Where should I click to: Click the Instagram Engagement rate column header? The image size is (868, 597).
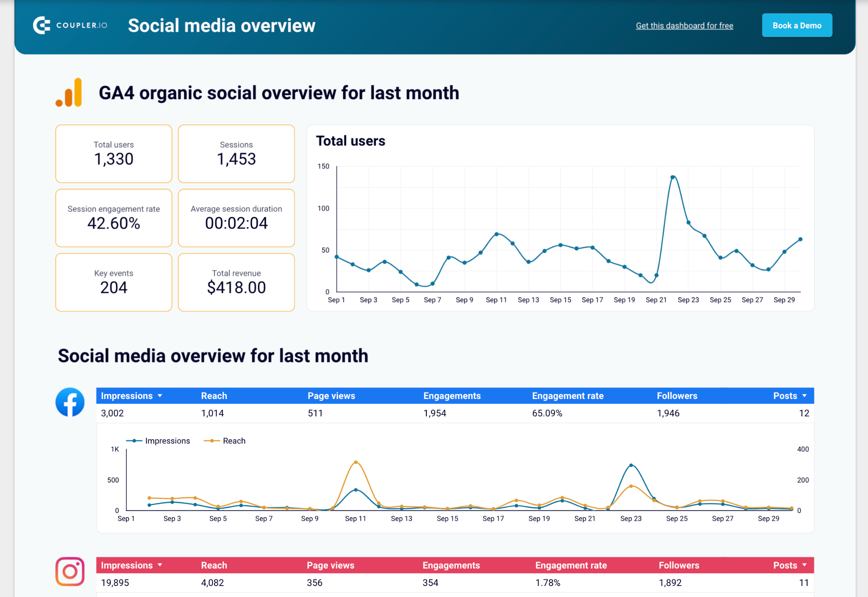(x=571, y=565)
